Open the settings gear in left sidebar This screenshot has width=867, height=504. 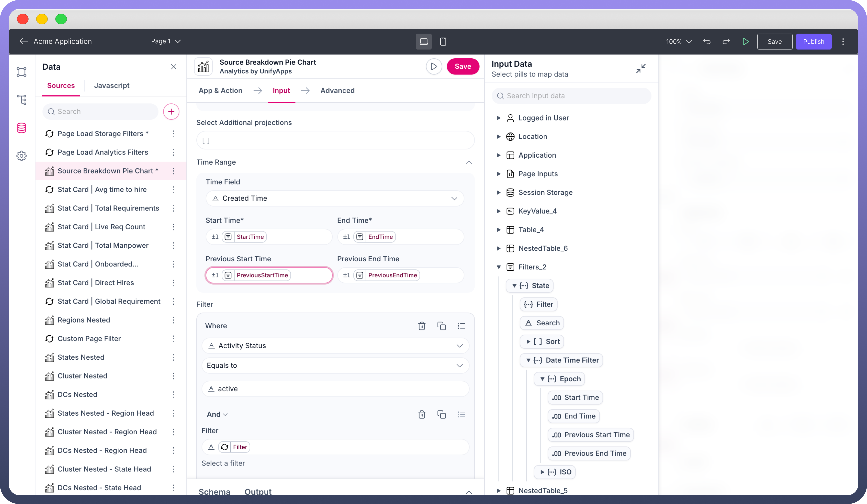22,156
